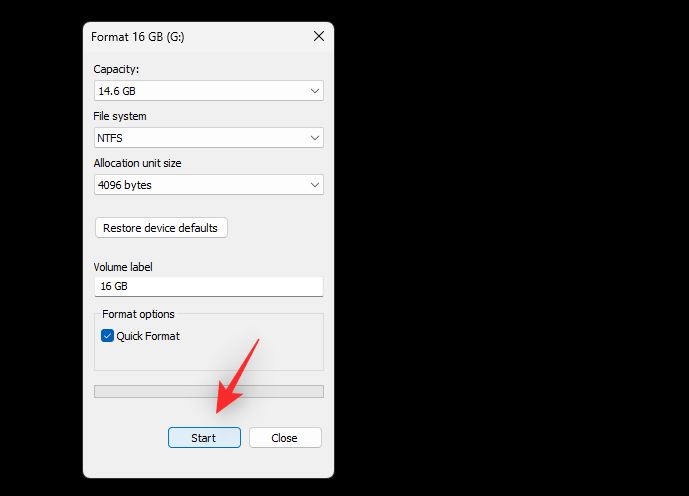Click the Start button to begin formatting
The image size is (689, 496).
[x=204, y=438]
